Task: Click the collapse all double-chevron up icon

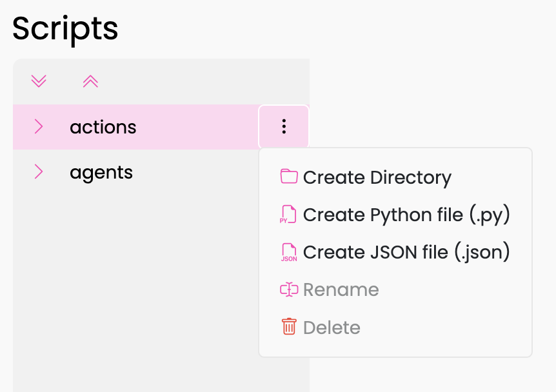Action: [90, 81]
